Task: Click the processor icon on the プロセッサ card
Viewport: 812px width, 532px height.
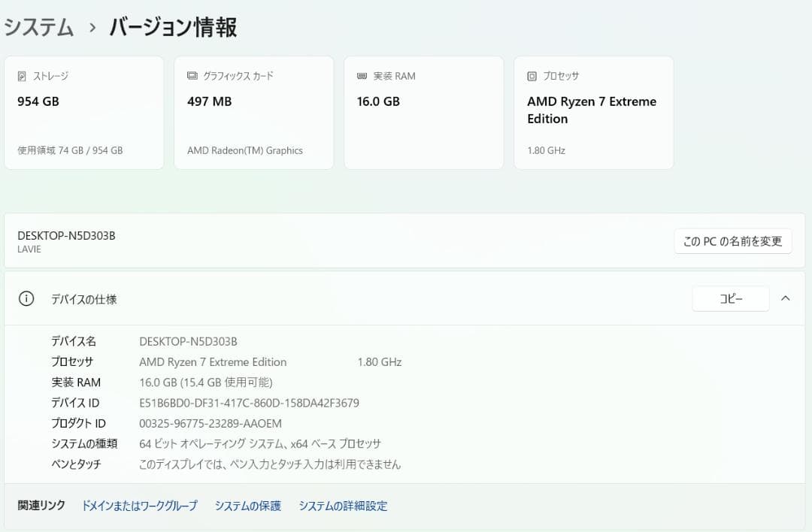Action: [532, 75]
